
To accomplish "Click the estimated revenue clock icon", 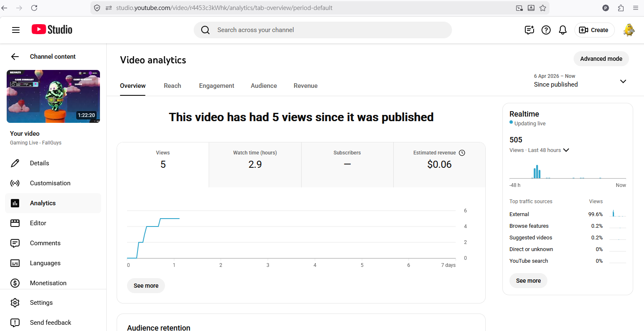I will coord(462,153).
